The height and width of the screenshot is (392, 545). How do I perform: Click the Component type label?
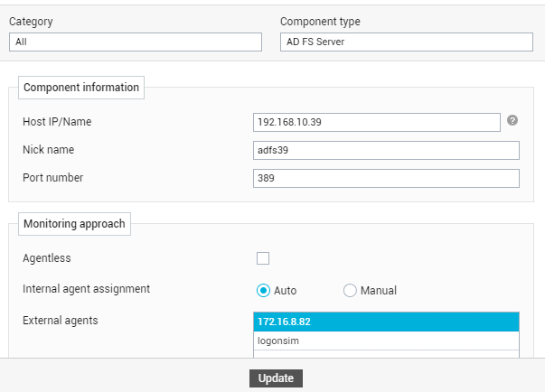click(320, 22)
